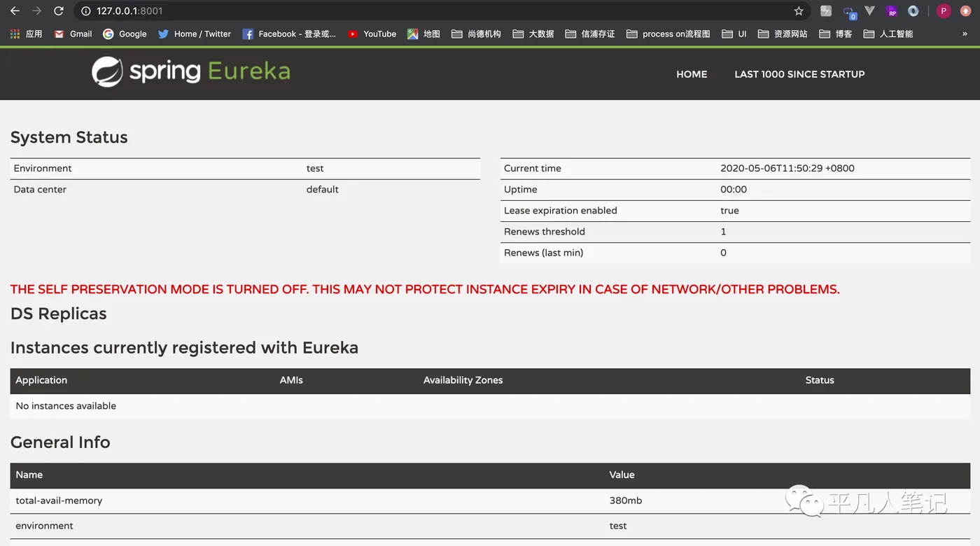The image size is (980, 546).
Task: Expand the 人工智能 bookmark folder
Action: [888, 34]
